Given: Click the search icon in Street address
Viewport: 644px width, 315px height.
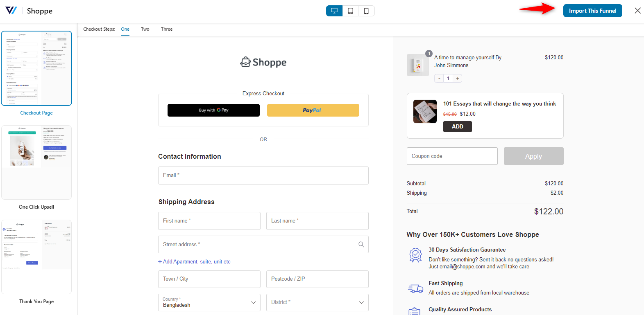Looking at the screenshot, I should click(361, 244).
